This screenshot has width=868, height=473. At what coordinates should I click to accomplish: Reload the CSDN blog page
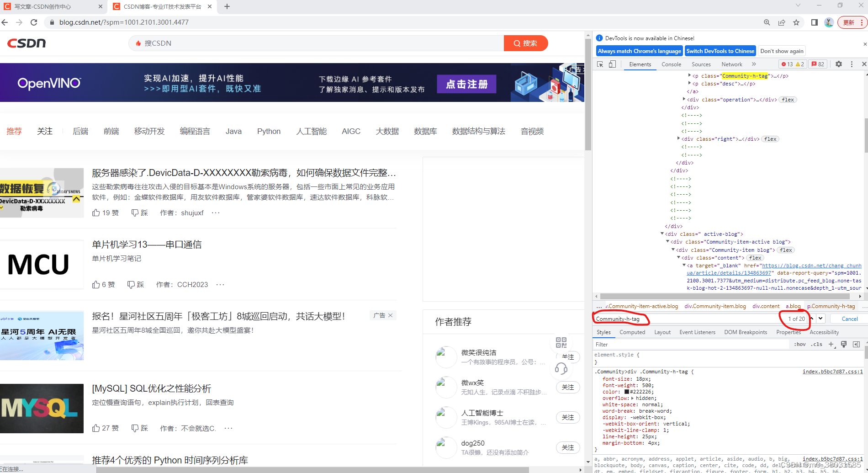tap(34, 22)
